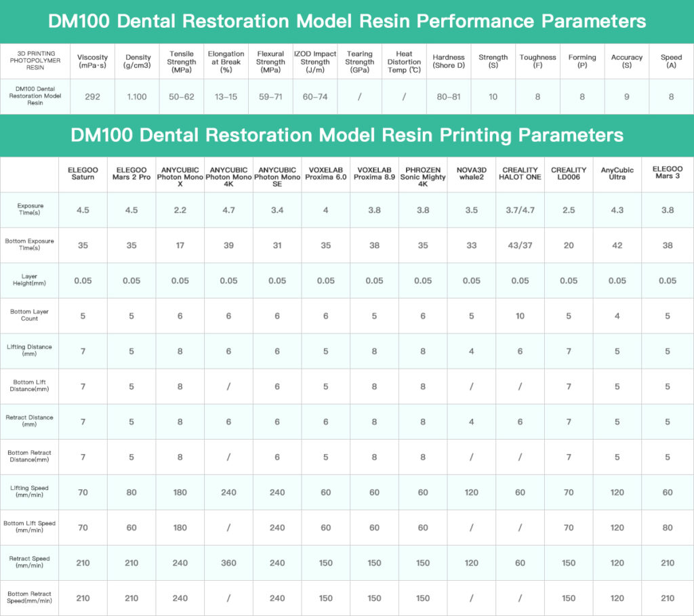
Task: Click bottom exposure value 43/37
Action: (520, 245)
